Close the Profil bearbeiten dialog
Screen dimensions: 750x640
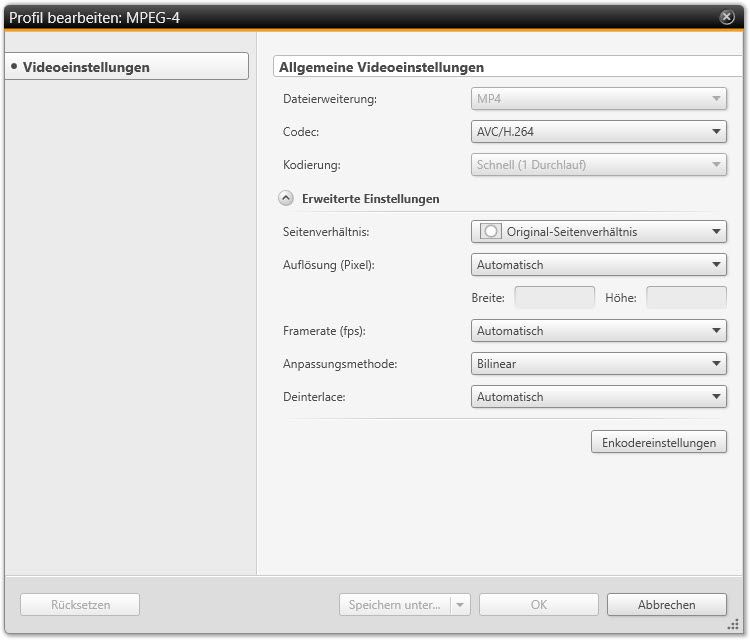[727, 17]
